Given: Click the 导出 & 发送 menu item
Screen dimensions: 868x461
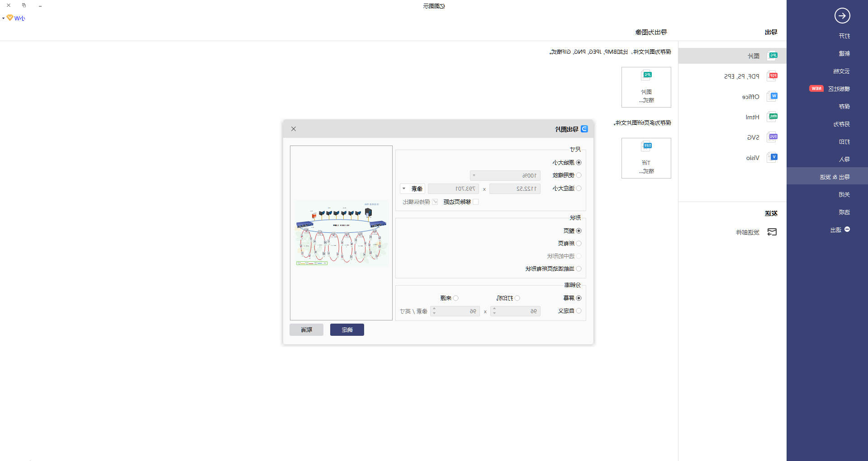Looking at the screenshot, I should [827, 176].
